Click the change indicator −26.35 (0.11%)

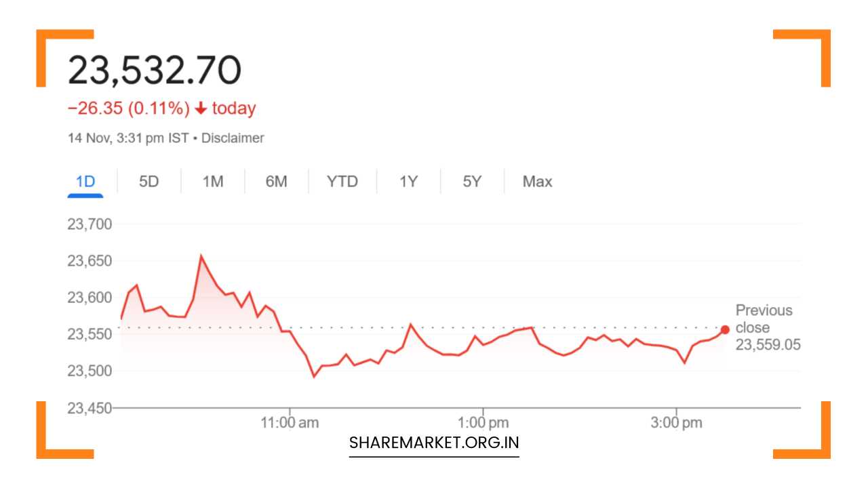[x=129, y=108]
